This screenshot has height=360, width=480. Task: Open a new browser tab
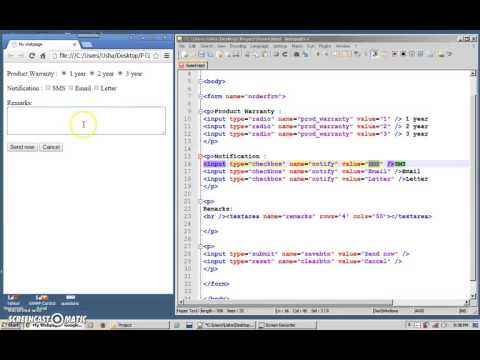(x=87, y=44)
